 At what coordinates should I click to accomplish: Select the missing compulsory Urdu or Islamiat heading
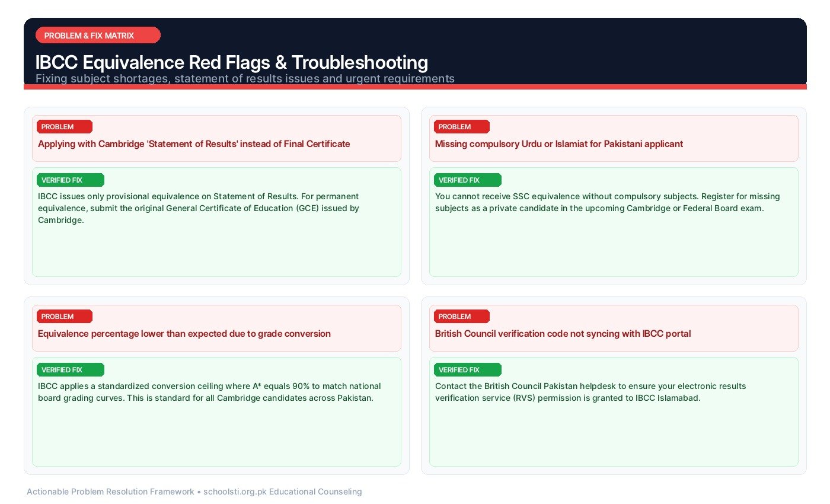[x=559, y=143]
